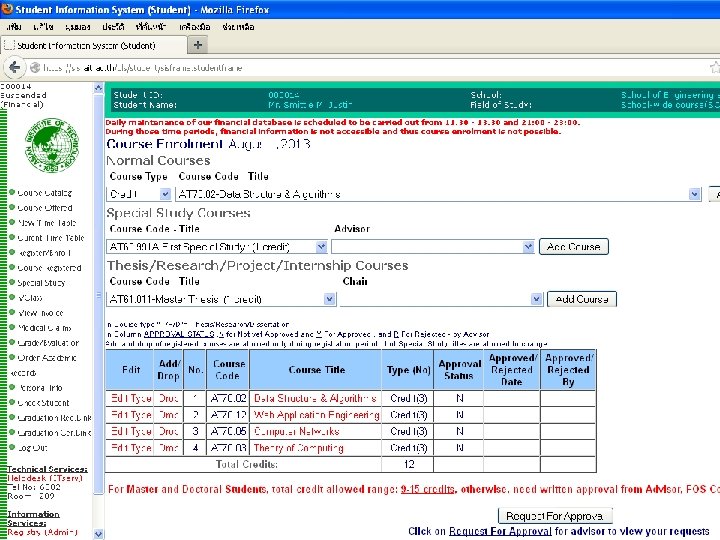720x540 pixels.
Task: Click Edit Type for Computer Networks
Action: (x=131, y=431)
